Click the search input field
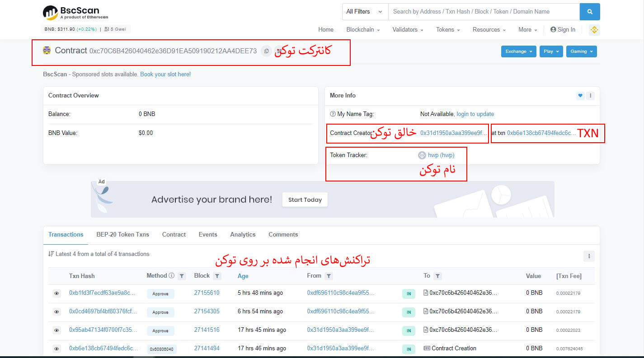Screen dimensions: 644x358 coord(484,12)
